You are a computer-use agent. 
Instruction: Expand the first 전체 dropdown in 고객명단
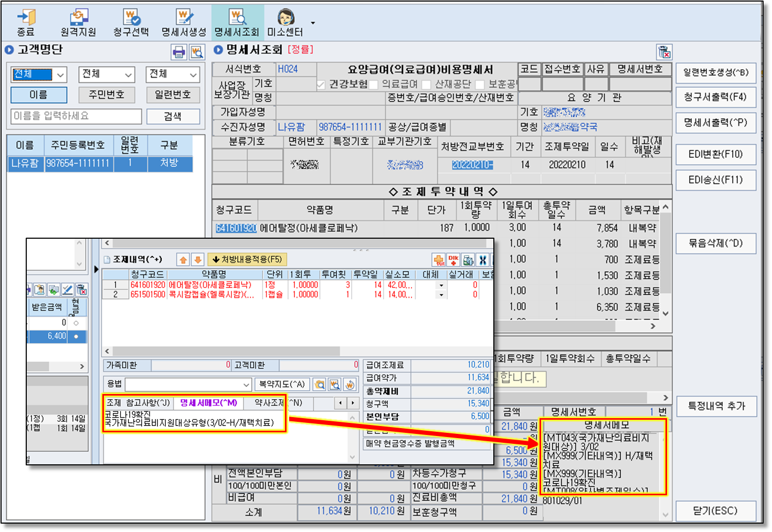pyautogui.click(x=60, y=75)
